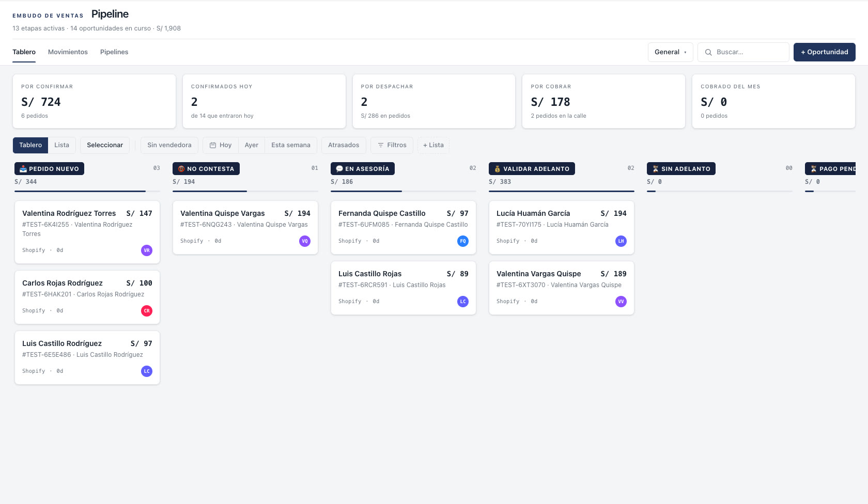Open the Por Cobrar summary card
The width and height of the screenshot is (868, 504).
point(603,101)
